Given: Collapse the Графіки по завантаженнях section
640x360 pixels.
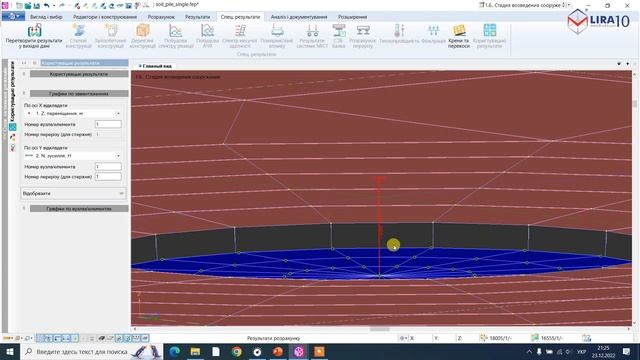Looking at the screenshot, I should 79,94.
